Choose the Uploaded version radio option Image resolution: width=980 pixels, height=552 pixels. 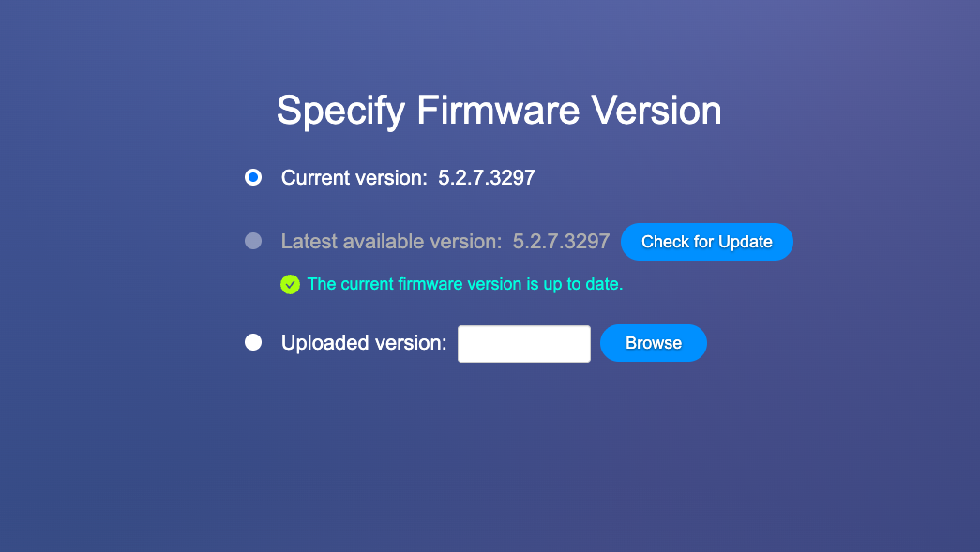(253, 342)
